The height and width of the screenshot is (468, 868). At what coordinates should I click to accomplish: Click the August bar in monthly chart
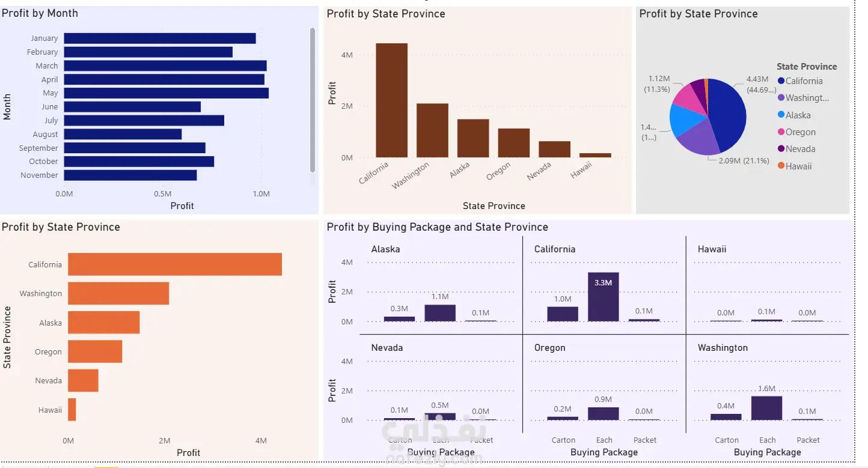[123, 134]
